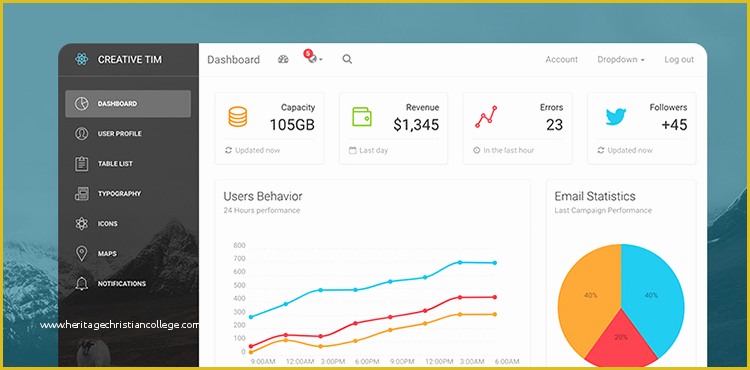The height and width of the screenshot is (370, 750).
Task: Click the Email Statistics title
Action: (x=595, y=196)
